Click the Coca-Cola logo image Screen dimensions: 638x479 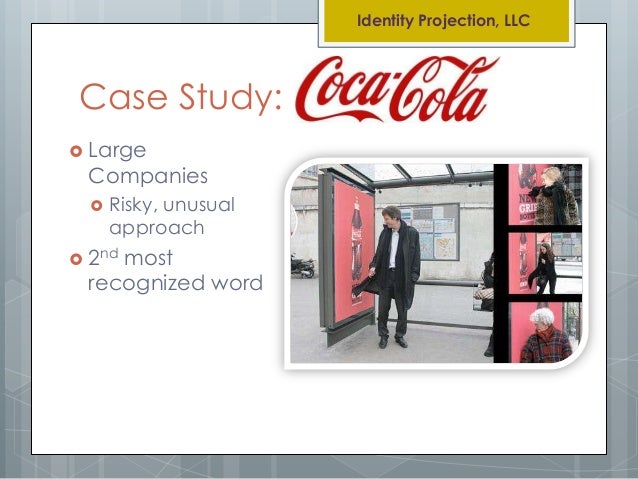pos(397,89)
